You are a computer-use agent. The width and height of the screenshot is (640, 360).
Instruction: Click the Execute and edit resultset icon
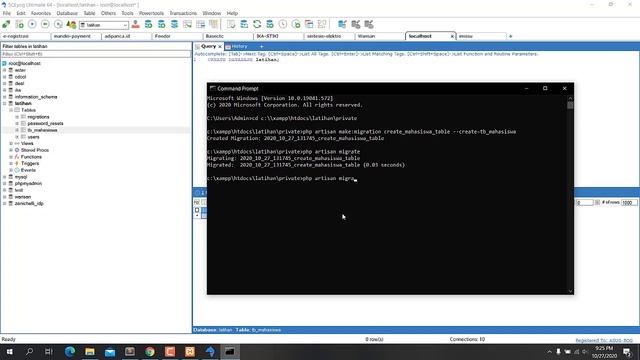click(58, 24)
